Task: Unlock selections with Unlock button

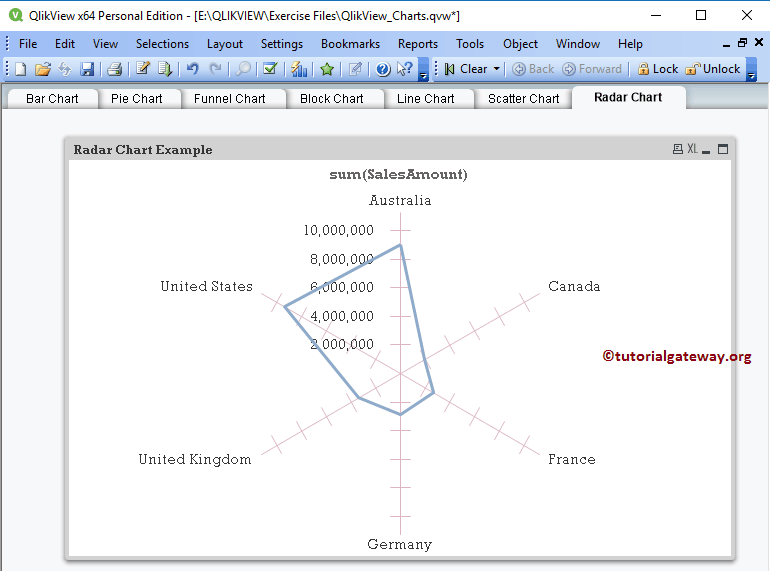Action: click(713, 69)
